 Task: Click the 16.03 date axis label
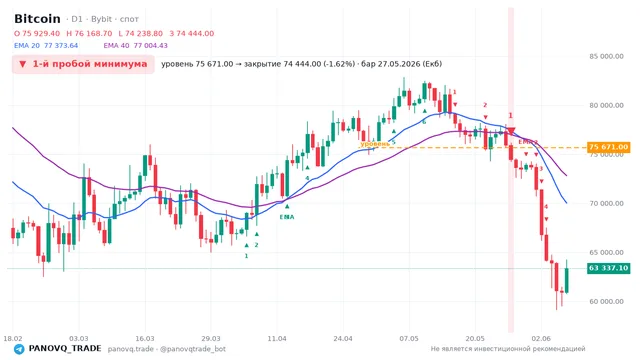tap(145, 339)
